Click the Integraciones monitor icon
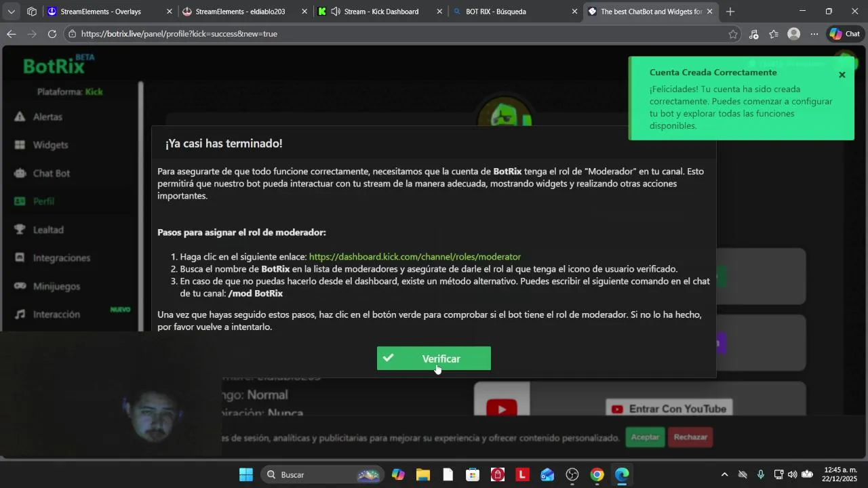 point(20,258)
